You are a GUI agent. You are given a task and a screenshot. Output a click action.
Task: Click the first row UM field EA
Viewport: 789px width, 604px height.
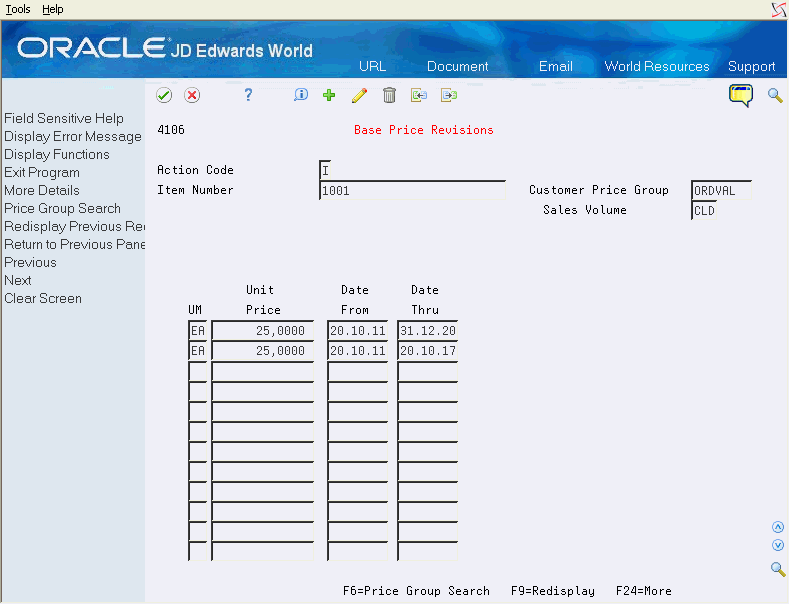(x=198, y=331)
